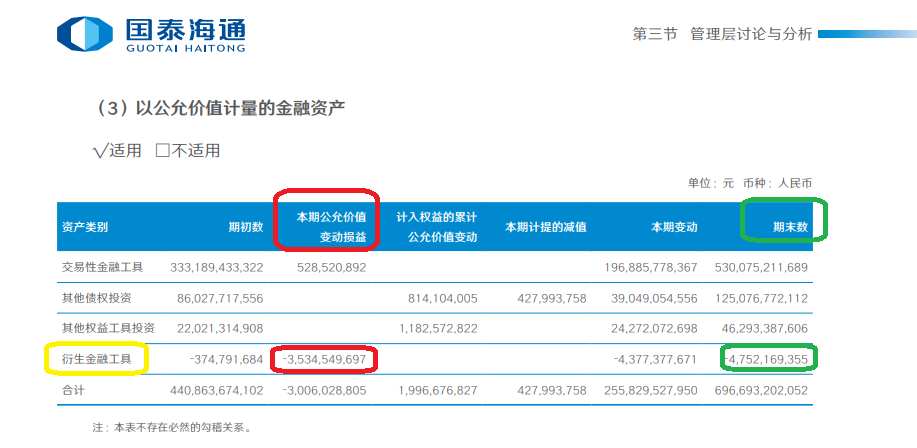The width and height of the screenshot is (917, 448).
Task: Check the 不适用 checkbox
Action: pyautogui.click(x=163, y=151)
